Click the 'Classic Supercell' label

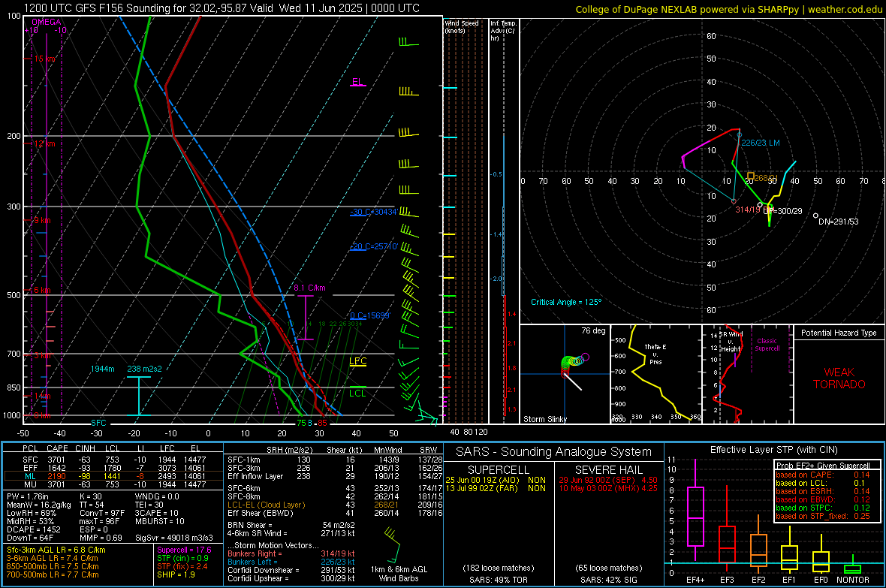tap(767, 345)
